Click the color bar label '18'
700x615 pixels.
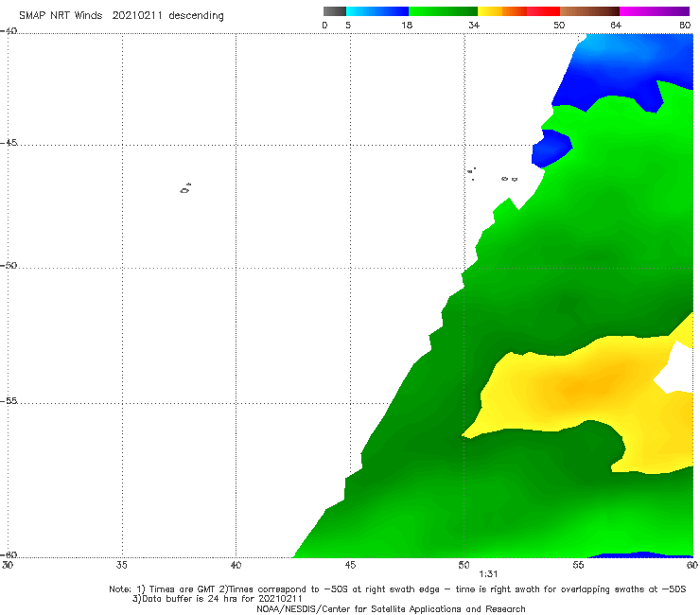[407, 26]
